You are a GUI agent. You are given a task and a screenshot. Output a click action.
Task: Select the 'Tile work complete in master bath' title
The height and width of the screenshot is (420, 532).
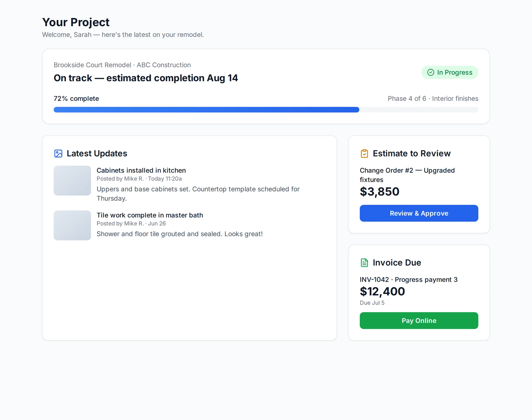[x=150, y=215]
